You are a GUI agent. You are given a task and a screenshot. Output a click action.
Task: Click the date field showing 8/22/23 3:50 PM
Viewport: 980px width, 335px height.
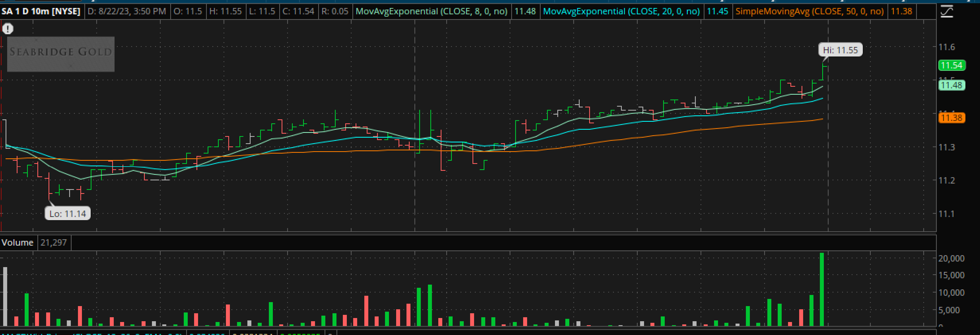pos(127,11)
